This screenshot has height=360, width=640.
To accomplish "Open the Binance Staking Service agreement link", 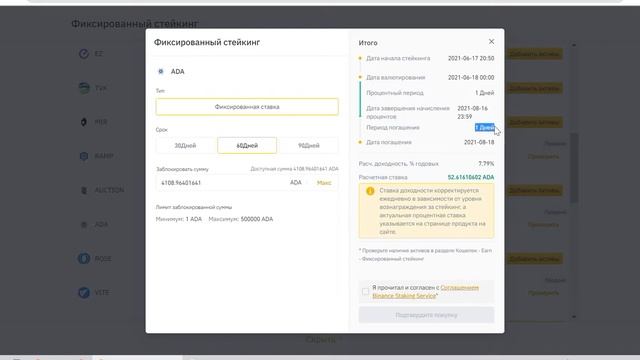I will [x=425, y=292].
